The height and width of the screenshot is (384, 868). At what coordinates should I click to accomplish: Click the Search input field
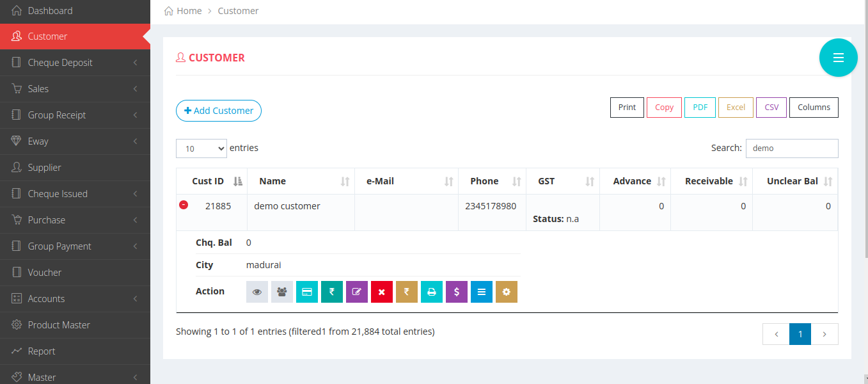(x=792, y=148)
